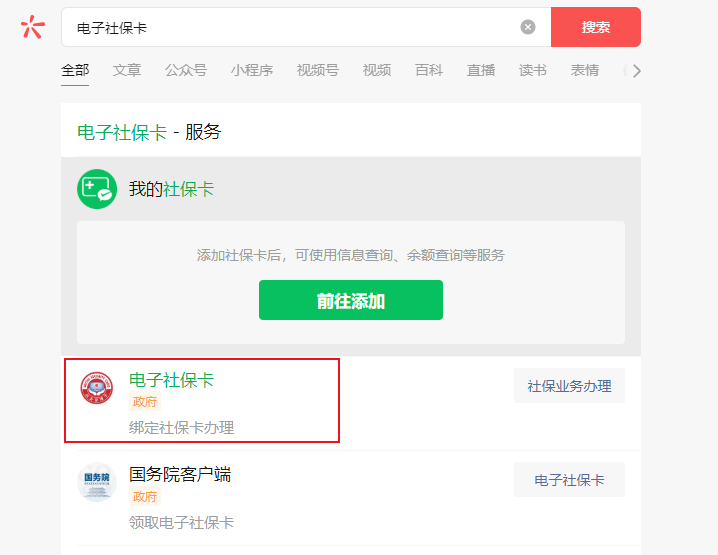Click the red search logo icon
The height and width of the screenshot is (555, 718).
[x=32, y=27]
